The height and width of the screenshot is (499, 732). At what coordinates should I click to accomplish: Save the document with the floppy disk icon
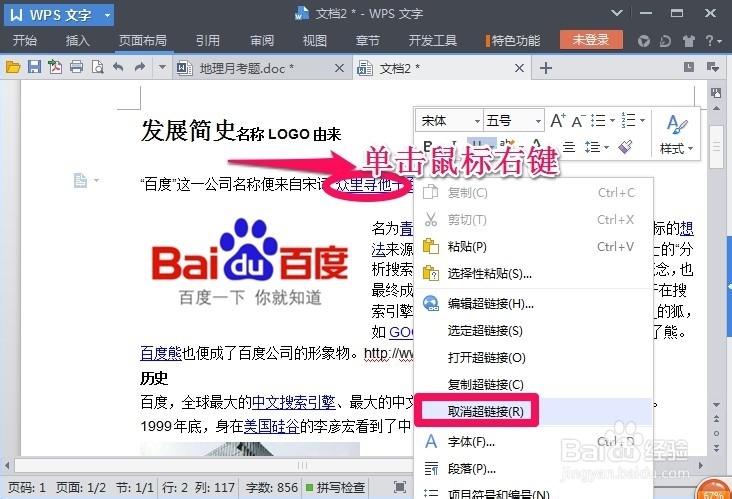coord(34,67)
